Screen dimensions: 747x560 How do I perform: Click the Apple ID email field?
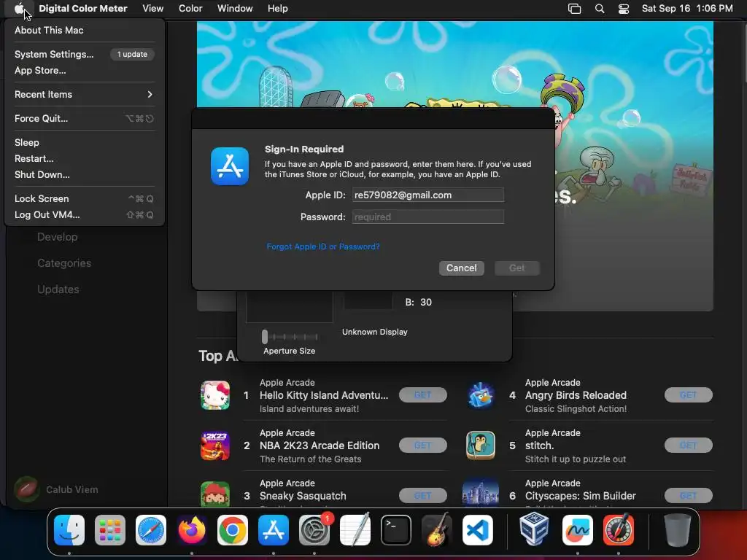point(427,195)
